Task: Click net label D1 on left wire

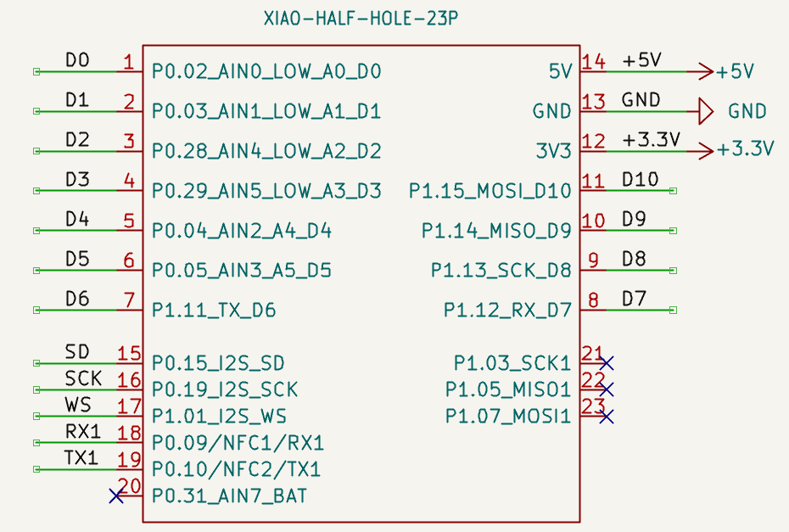Action: click(77, 100)
